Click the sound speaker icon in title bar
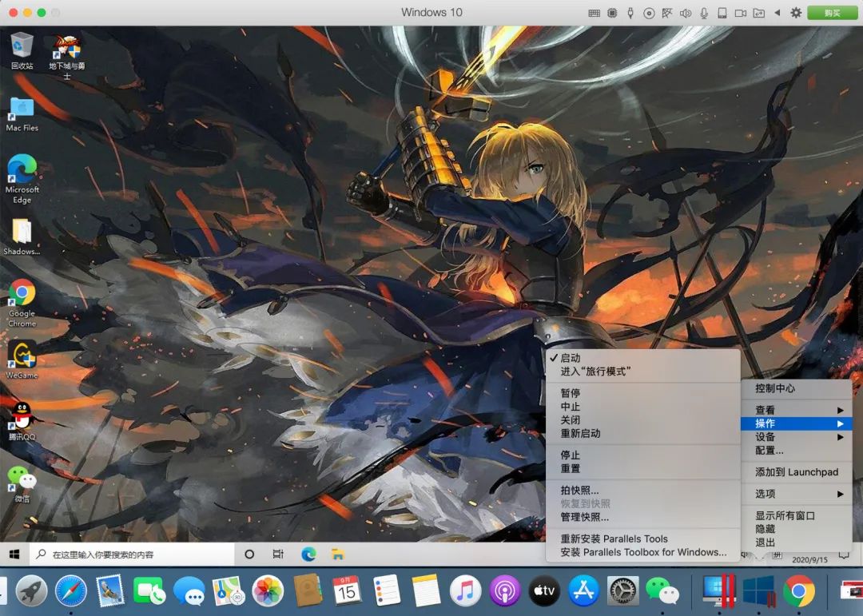 coord(686,13)
